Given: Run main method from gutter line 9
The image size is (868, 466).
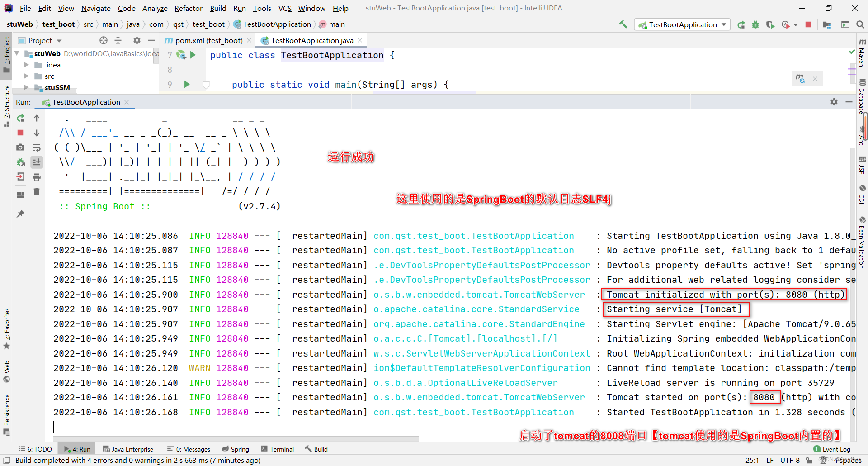Looking at the screenshot, I should 187,84.
